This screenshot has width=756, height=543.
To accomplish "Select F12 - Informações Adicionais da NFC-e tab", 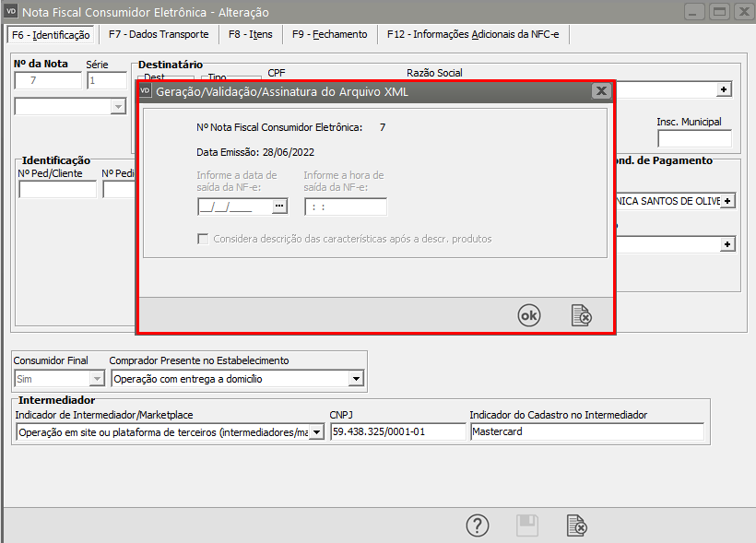I will (472, 34).
